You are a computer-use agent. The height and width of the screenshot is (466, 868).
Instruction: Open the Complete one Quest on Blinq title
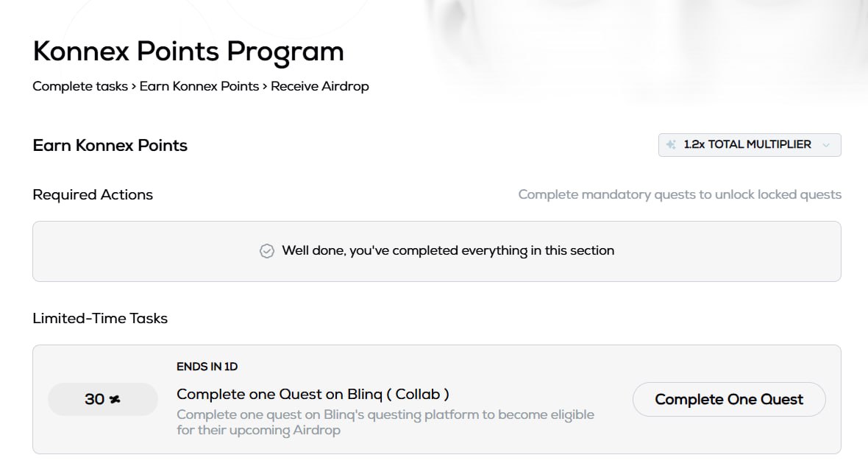313,394
